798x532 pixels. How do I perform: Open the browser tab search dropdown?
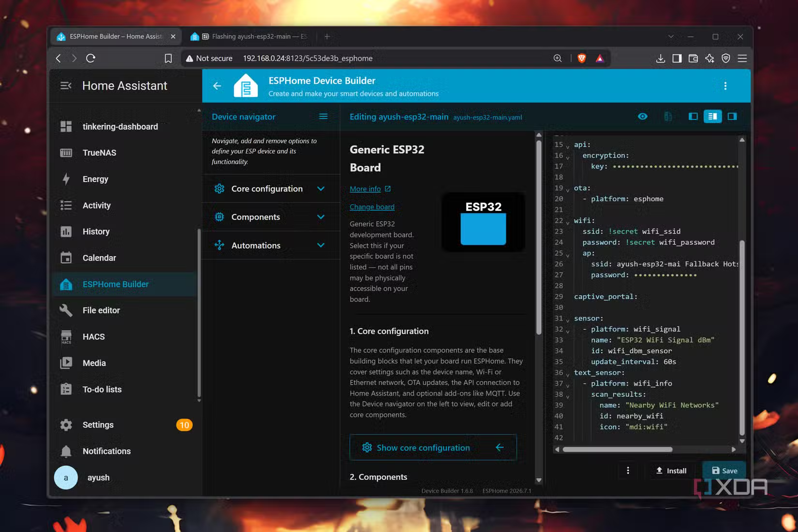pyautogui.click(x=671, y=37)
